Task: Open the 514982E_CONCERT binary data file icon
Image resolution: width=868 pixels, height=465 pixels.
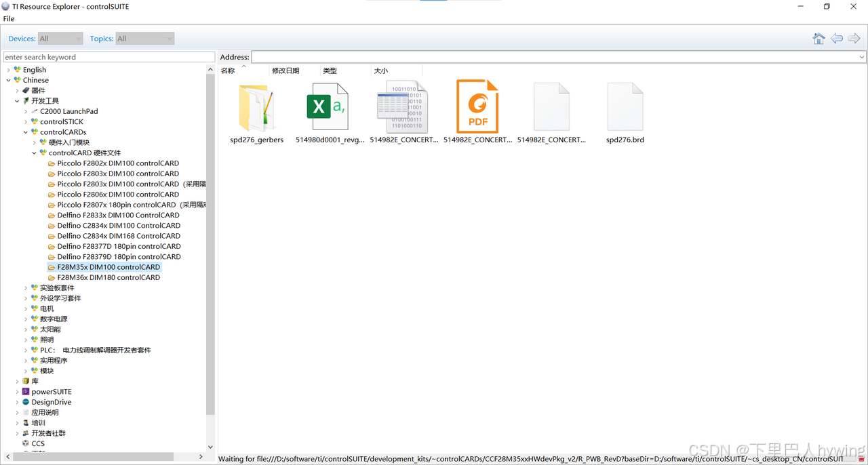Action: [403, 107]
